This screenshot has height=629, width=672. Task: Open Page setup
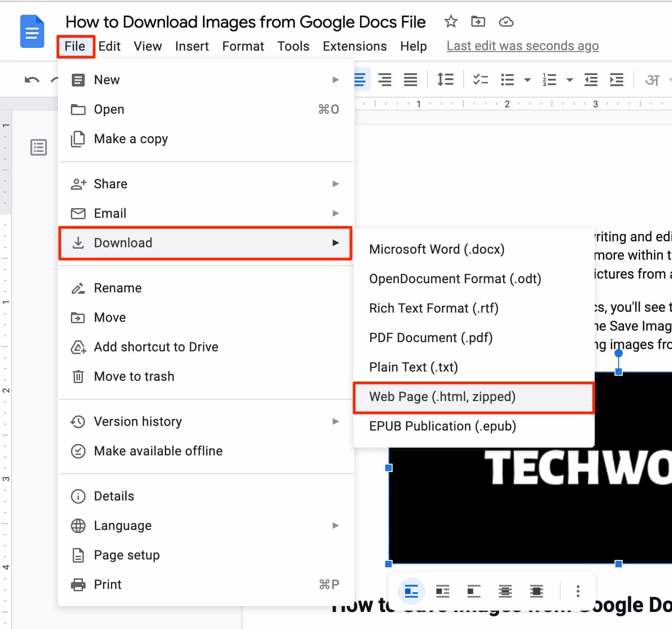click(x=206, y=555)
